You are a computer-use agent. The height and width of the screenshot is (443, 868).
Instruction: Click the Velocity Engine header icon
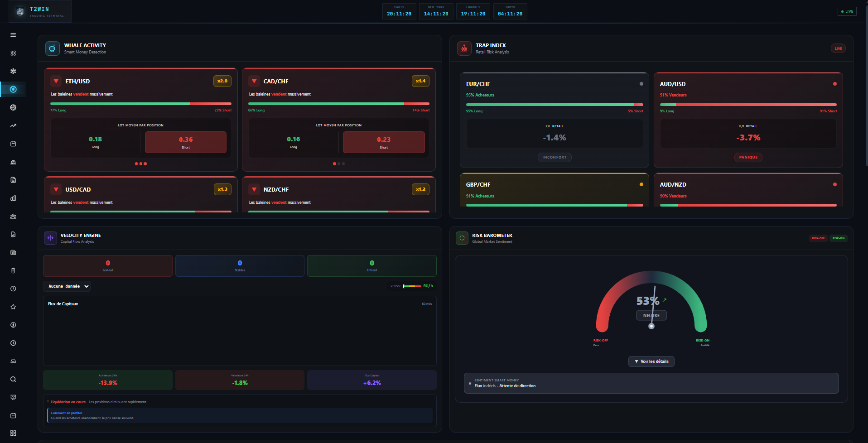(50, 238)
